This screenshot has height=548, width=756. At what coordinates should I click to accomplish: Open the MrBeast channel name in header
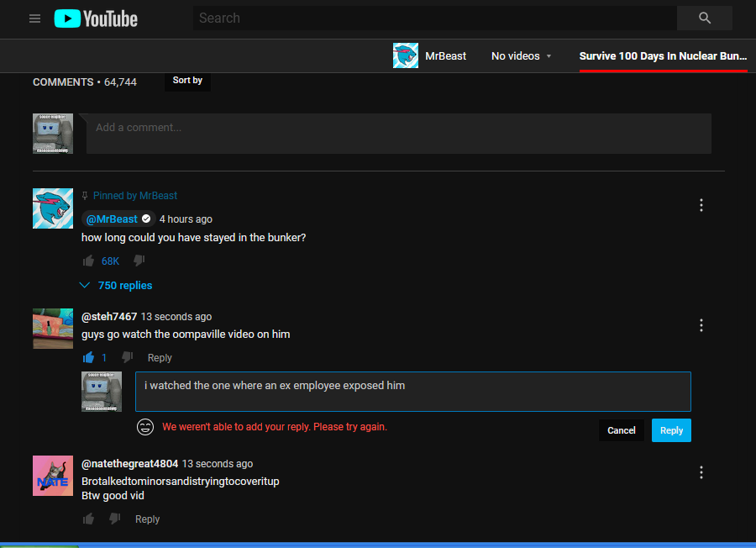click(445, 56)
